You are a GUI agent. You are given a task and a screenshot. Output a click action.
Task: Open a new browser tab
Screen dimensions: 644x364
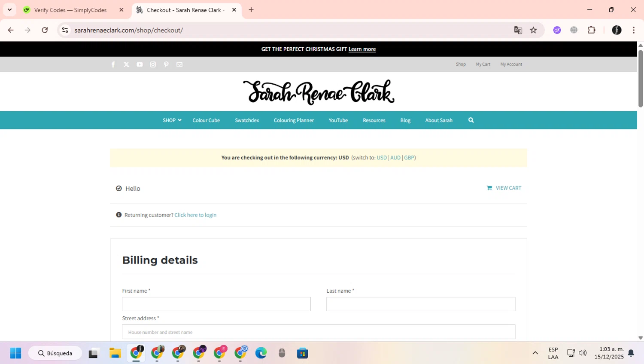[251, 10]
